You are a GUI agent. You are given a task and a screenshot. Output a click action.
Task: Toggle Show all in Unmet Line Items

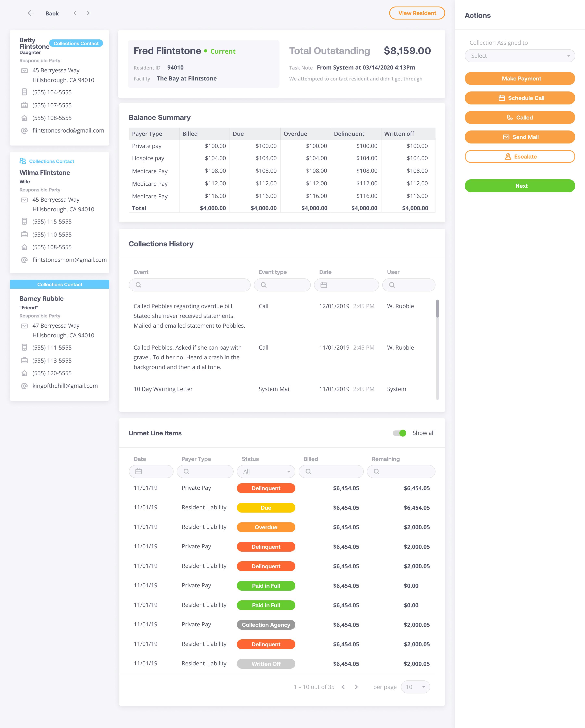point(399,432)
